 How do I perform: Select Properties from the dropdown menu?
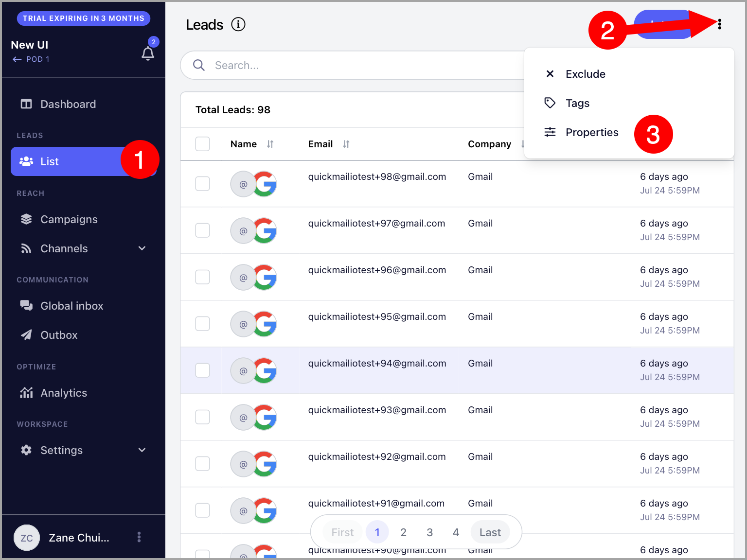629,132
